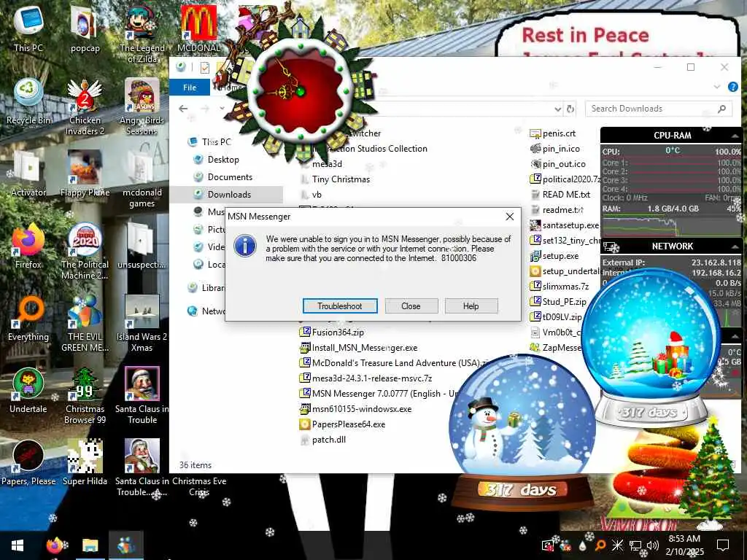This screenshot has height=560, width=747.
Task: Launch Island Wars 2 Xmas icon
Action: [x=142, y=323]
